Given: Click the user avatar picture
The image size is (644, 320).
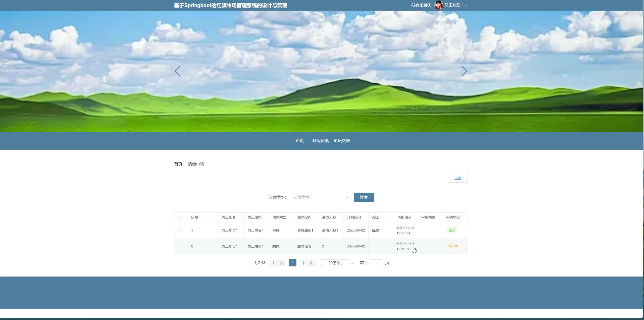Looking at the screenshot, I should tap(438, 5).
